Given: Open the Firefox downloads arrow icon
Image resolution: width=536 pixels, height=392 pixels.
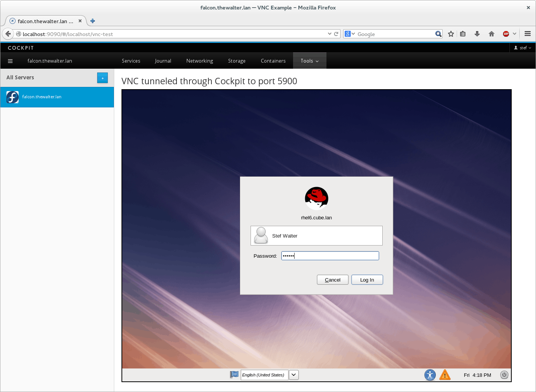Looking at the screenshot, I should [x=477, y=34].
